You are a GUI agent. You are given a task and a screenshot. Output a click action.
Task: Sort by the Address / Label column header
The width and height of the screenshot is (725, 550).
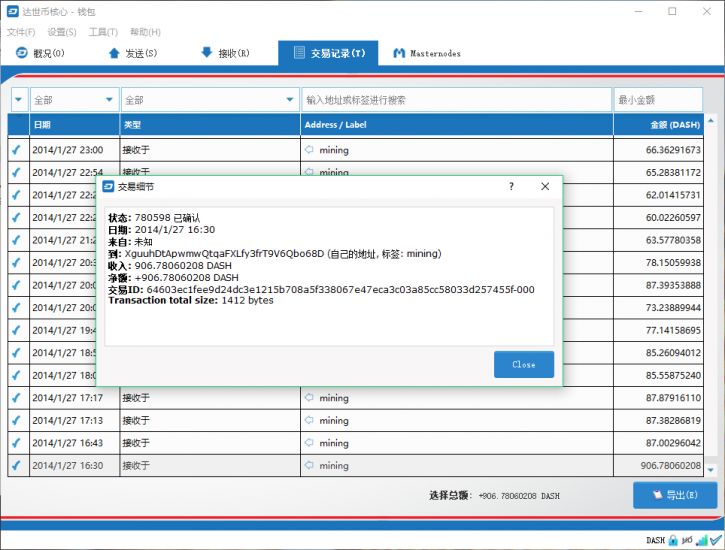pos(457,125)
